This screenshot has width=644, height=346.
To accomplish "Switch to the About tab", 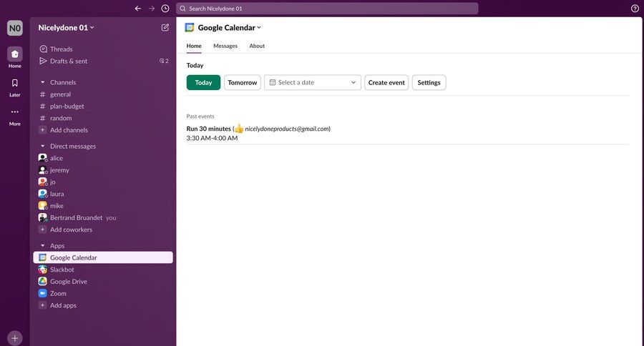I will pos(257,46).
